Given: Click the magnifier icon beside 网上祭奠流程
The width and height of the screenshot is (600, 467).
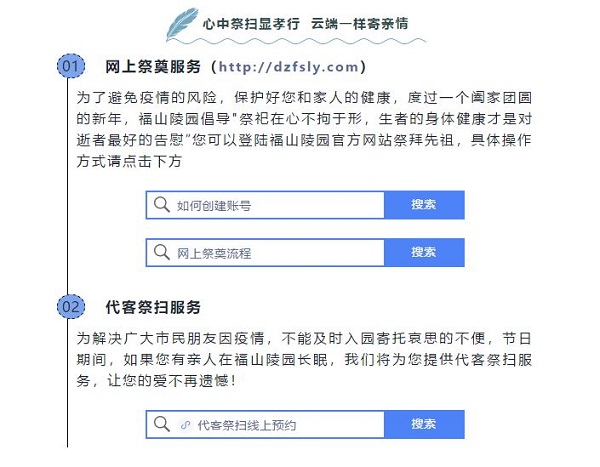Looking at the screenshot, I should pyautogui.click(x=161, y=252).
